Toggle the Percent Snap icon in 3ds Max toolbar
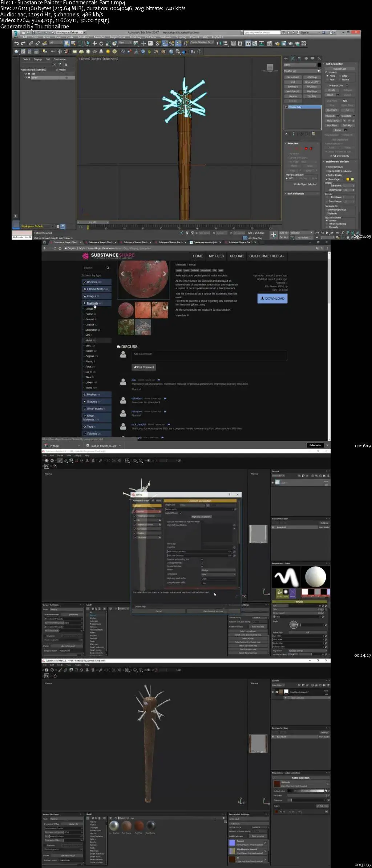Viewport: 372px width, 868px height. tap(171, 43)
